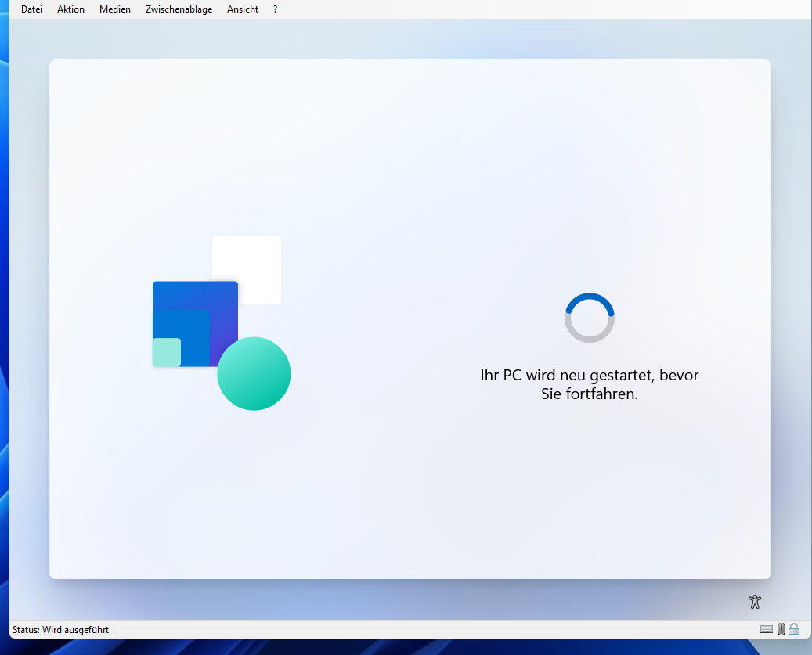Open the Ansicht menu
This screenshot has width=812, height=655.
(x=243, y=9)
